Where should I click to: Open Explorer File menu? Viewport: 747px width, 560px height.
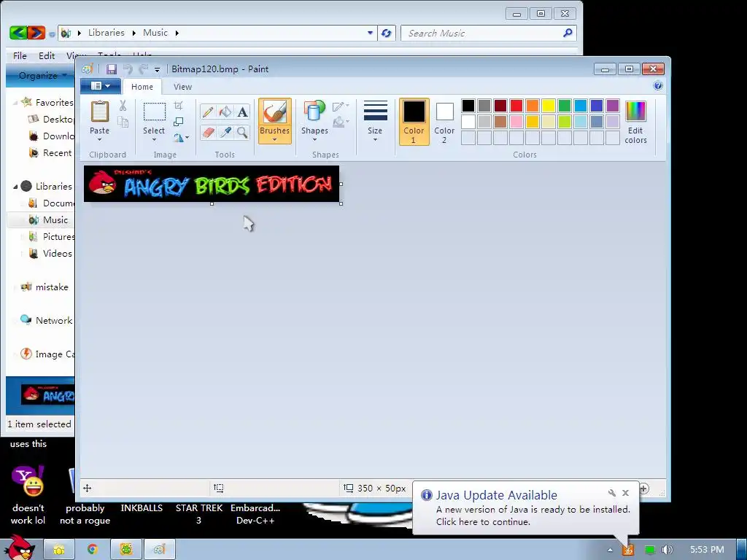click(20, 55)
